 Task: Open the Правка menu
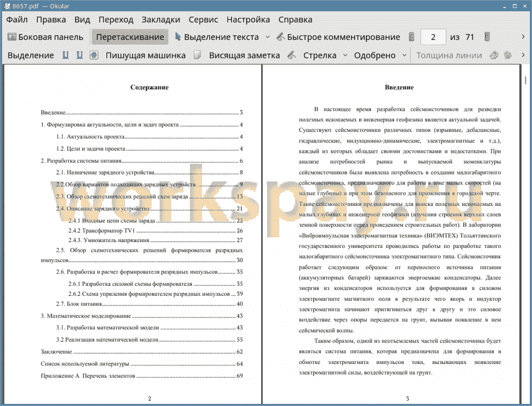coord(51,20)
